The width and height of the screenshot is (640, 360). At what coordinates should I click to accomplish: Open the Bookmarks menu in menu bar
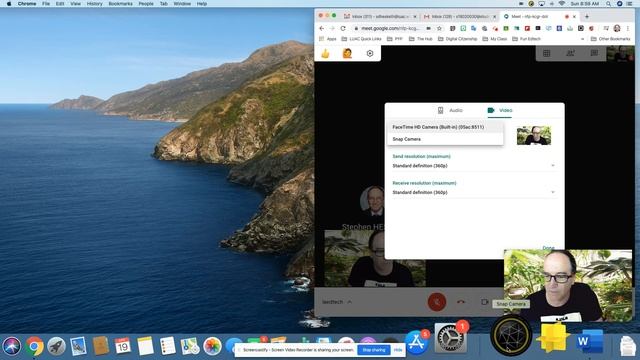click(x=120, y=4)
